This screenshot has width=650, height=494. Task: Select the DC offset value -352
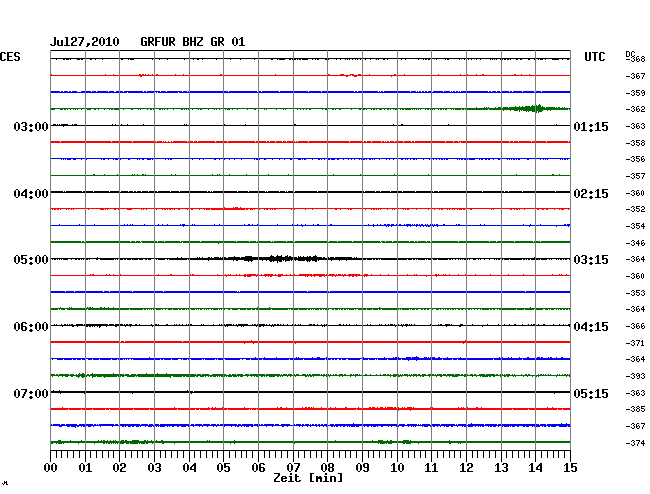636,209
